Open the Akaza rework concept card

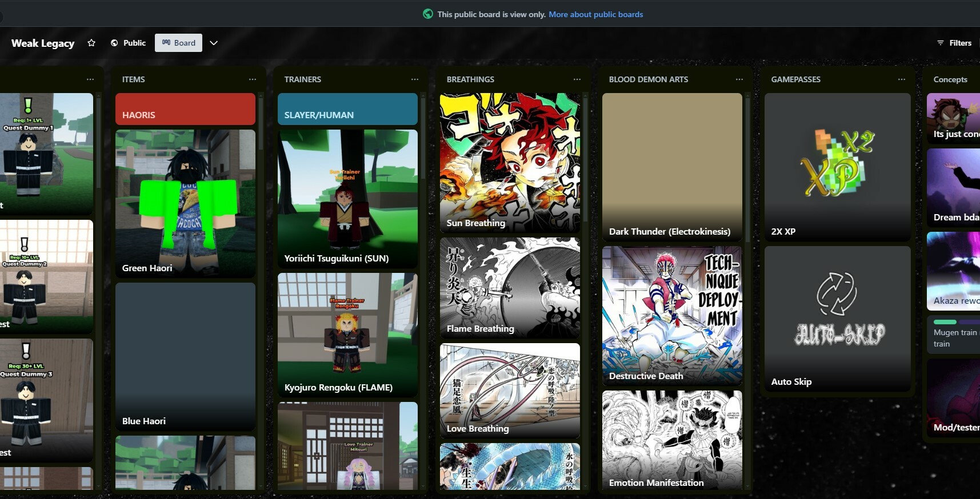(953, 271)
